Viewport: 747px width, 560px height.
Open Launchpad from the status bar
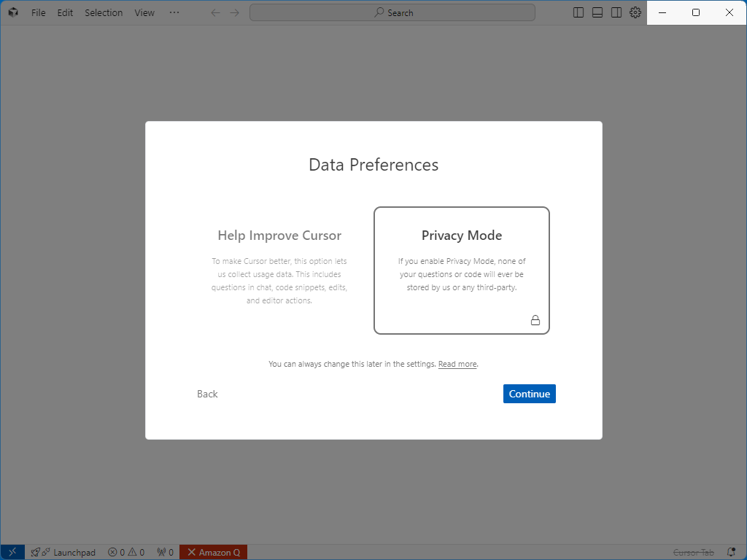63,552
